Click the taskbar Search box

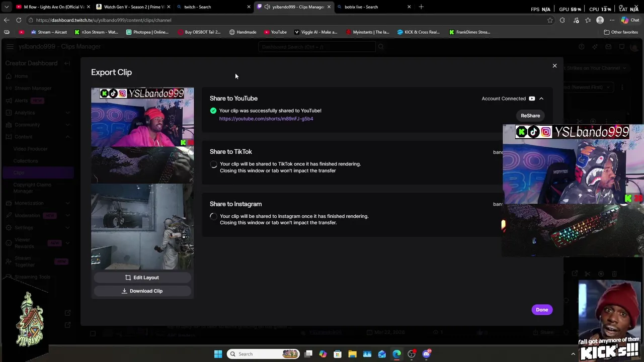pyautogui.click(x=263, y=354)
